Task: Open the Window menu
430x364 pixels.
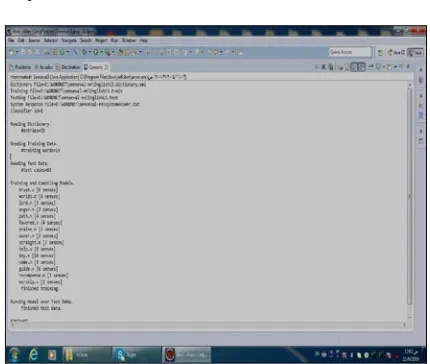Action: pyautogui.click(x=129, y=40)
